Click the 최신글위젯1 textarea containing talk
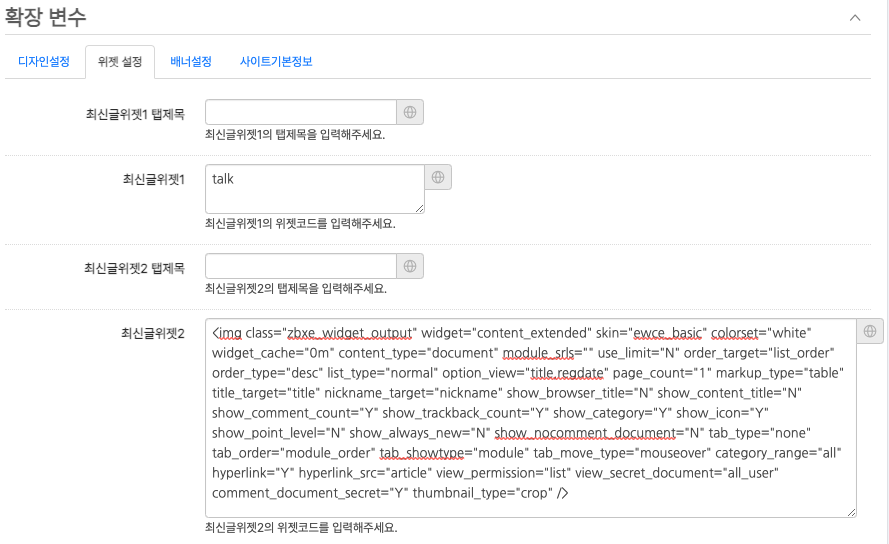This screenshot has width=889, height=544. pos(315,189)
